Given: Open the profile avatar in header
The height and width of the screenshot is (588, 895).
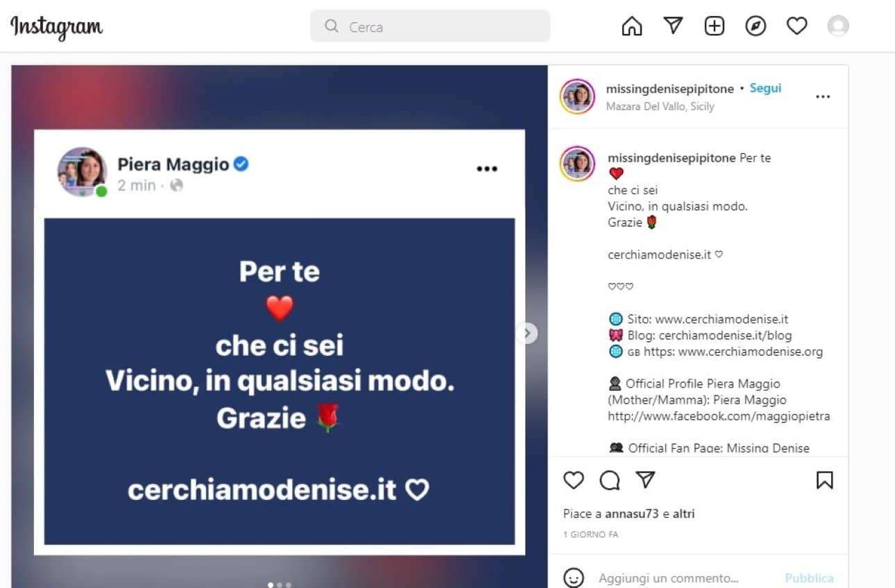Looking at the screenshot, I should click(x=838, y=26).
